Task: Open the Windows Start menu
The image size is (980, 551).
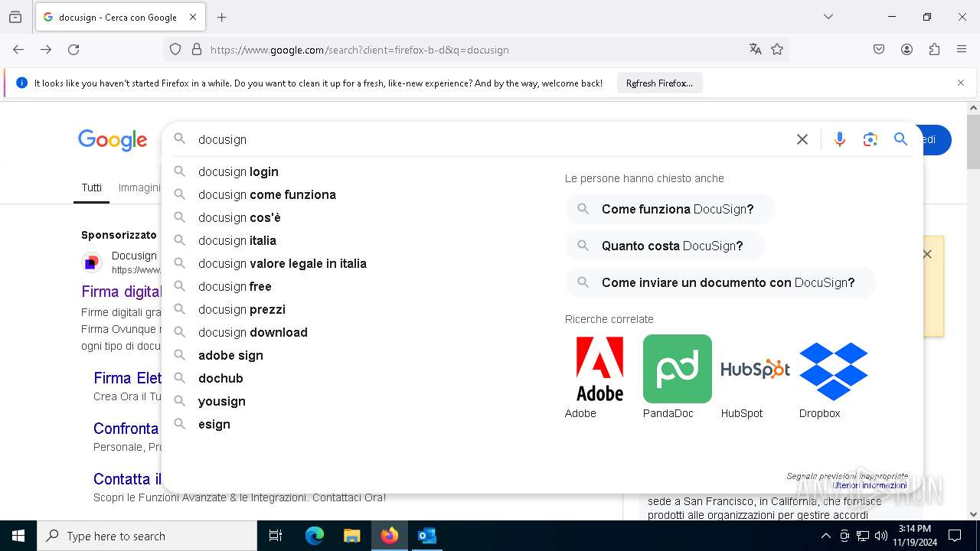Action: (18, 536)
